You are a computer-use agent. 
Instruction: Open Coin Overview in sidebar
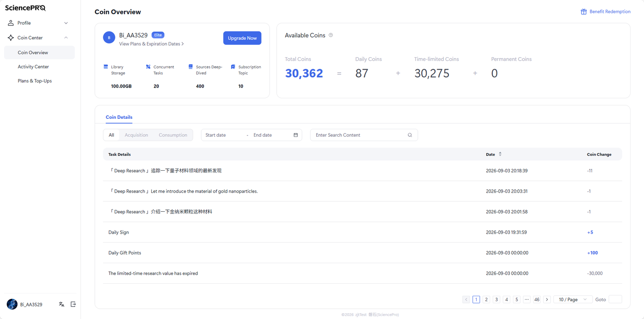39,52
